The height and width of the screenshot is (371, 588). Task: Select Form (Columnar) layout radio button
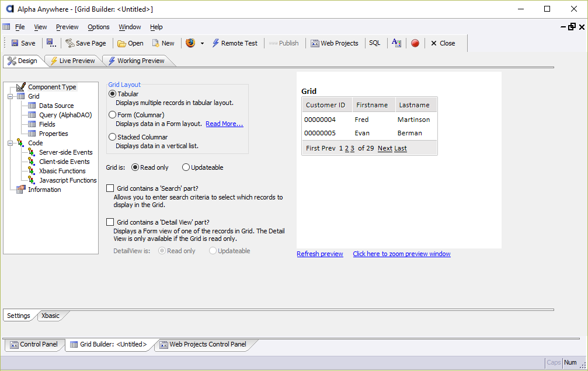pyautogui.click(x=112, y=115)
